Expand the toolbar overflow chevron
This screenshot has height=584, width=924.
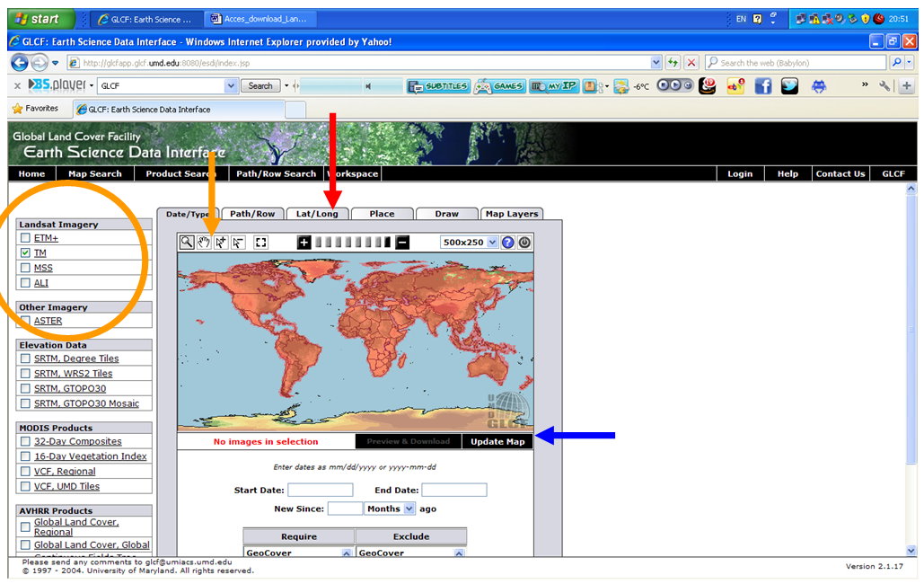pyautogui.click(x=865, y=85)
